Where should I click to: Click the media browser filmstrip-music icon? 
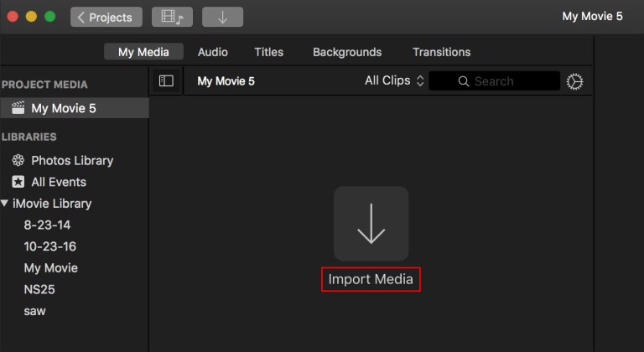pyautogui.click(x=172, y=18)
